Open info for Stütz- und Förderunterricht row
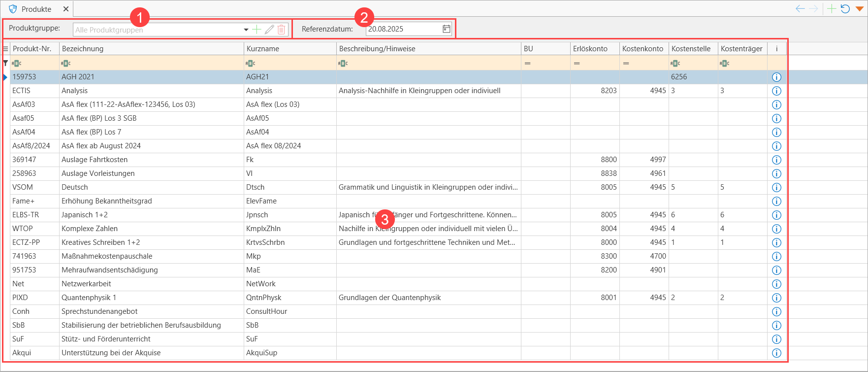868x372 pixels. click(777, 339)
